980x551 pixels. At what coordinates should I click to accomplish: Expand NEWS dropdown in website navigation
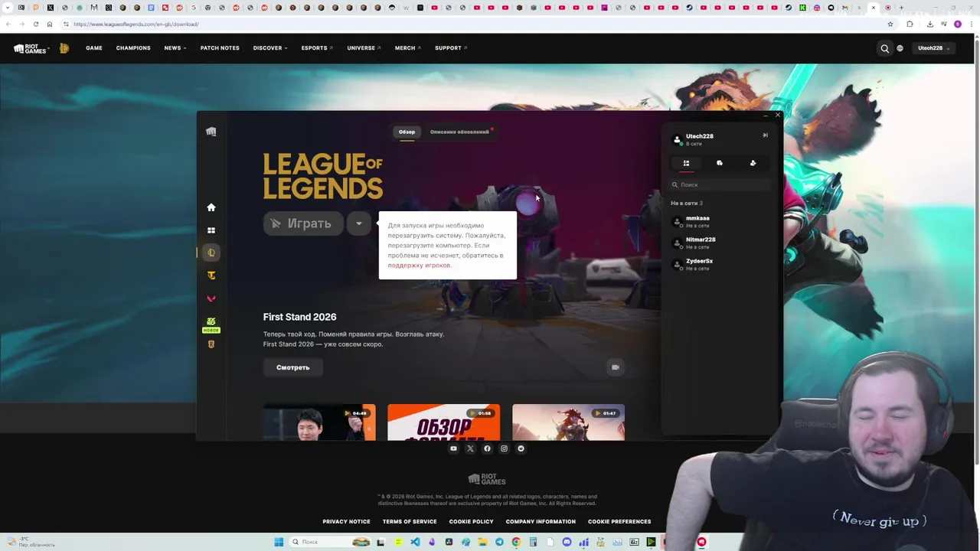tap(175, 48)
